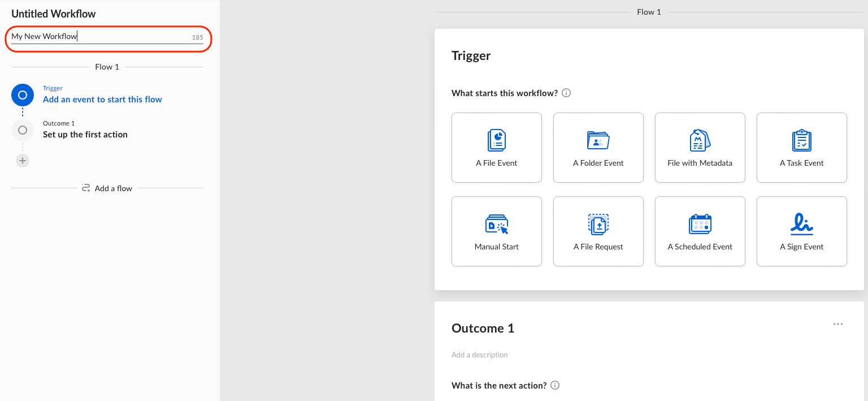Click the workflow name input field
The width and height of the screenshot is (868, 401).
click(102, 36)
